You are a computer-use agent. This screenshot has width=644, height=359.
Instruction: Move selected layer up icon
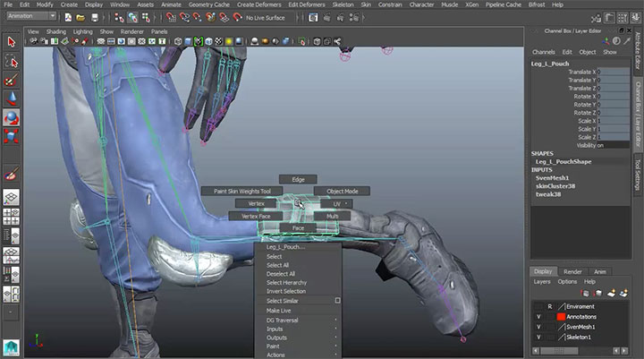tap(585, 294)
